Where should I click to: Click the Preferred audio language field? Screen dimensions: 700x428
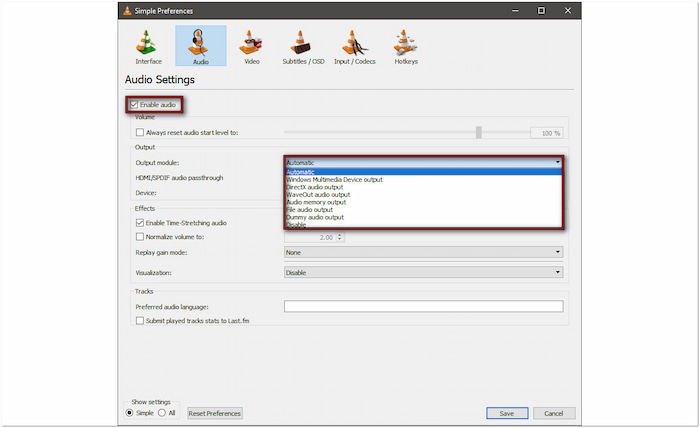[423, 306]
